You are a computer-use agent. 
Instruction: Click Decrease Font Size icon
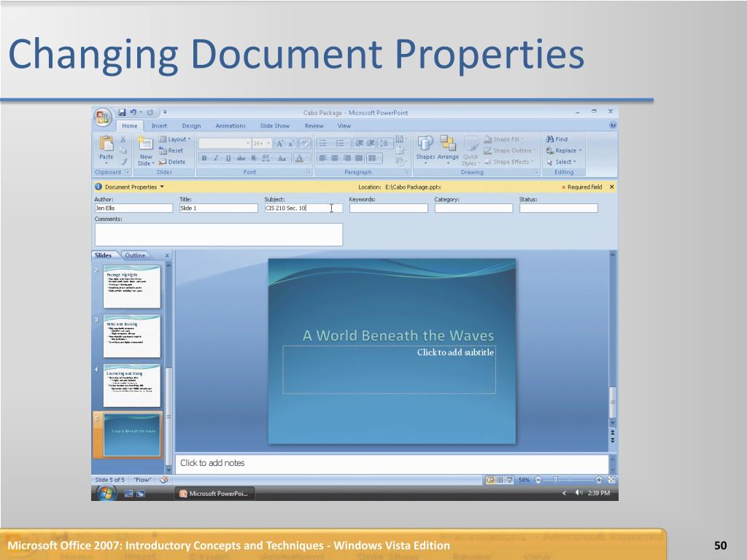291,144
